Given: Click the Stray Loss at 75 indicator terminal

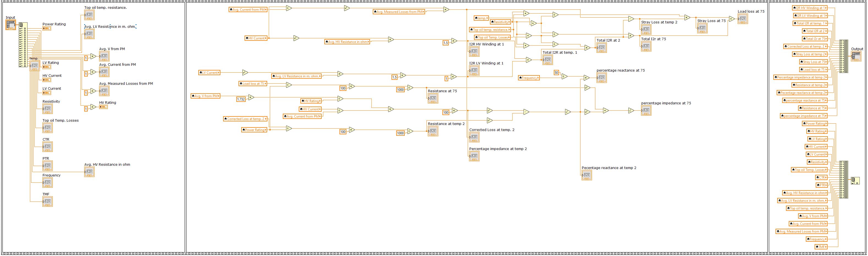Looking at the screenshot, I should tap(702, 28).
